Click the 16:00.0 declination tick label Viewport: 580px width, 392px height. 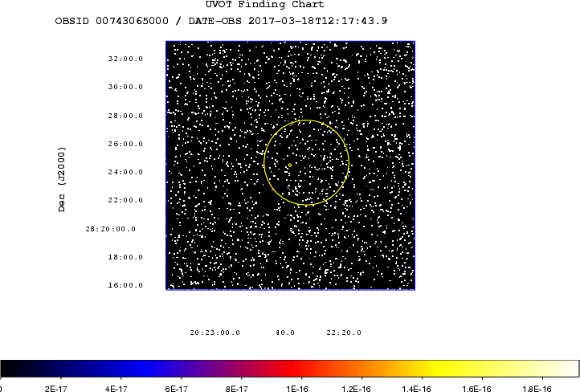[x=125, y=285]
